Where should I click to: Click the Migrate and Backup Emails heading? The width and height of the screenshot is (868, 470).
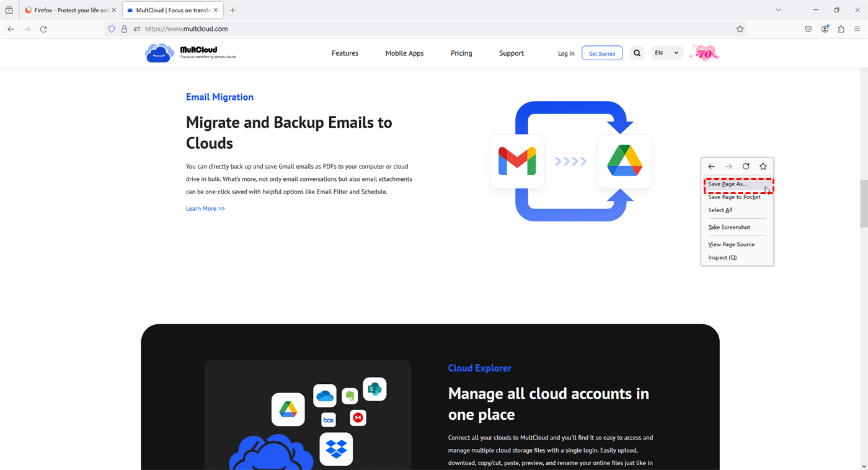click(x=289, y=133)
